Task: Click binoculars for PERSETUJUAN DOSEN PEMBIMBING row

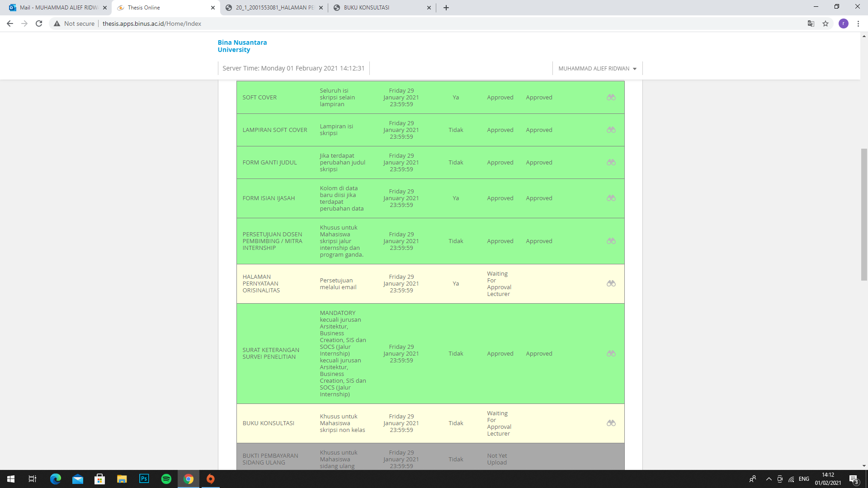Action: [611, 241]
